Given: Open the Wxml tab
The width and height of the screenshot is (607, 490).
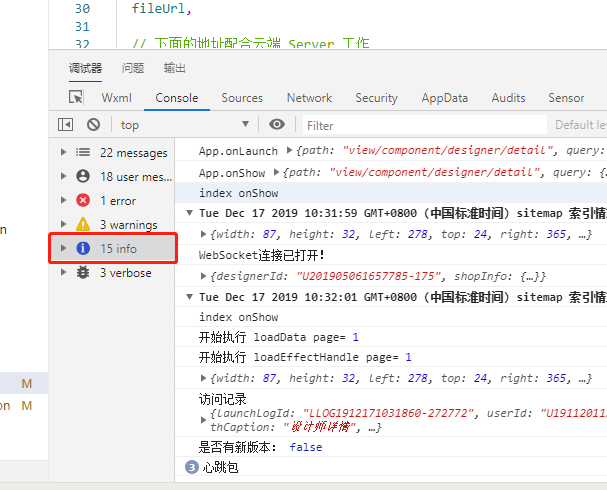Looking at the screenshot, I should tap(117, 98).
